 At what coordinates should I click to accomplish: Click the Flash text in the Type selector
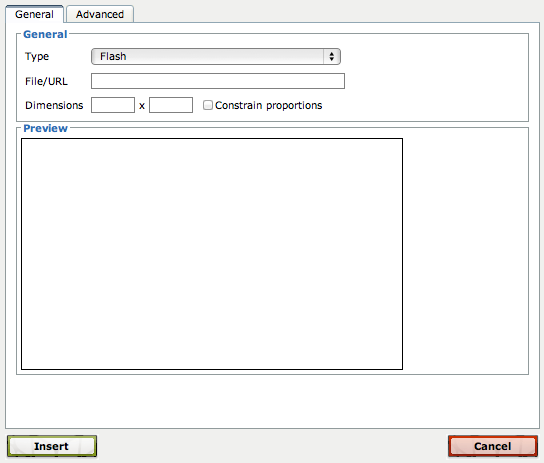coord(113,56)
